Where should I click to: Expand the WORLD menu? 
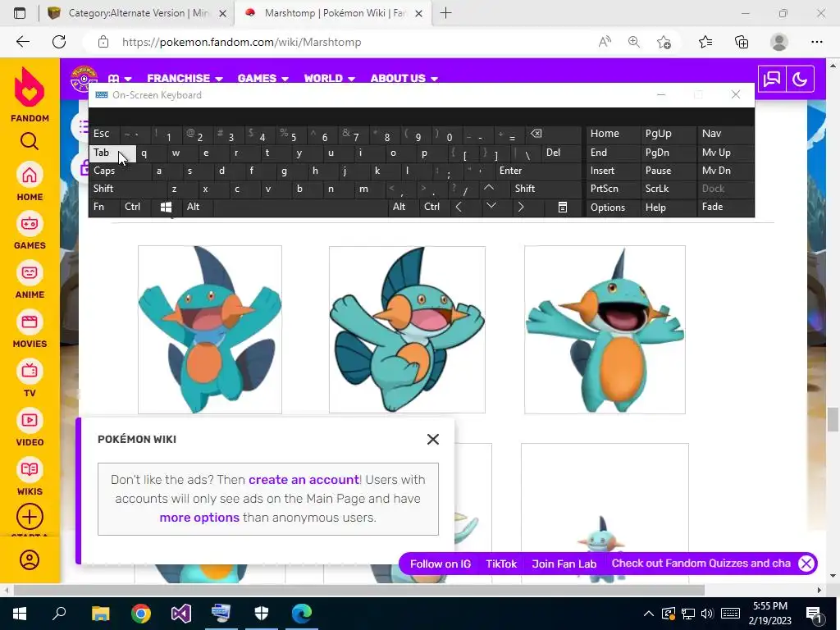click(x=330, y=78)
